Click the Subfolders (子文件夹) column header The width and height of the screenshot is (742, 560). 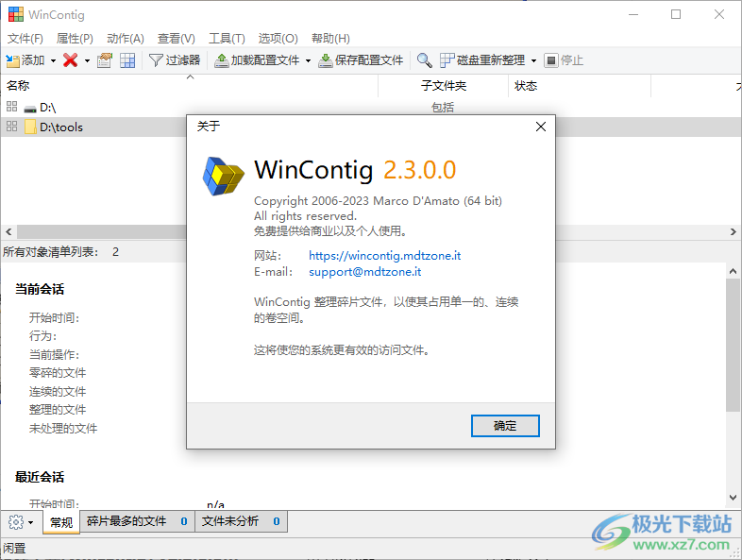point(444,86)
